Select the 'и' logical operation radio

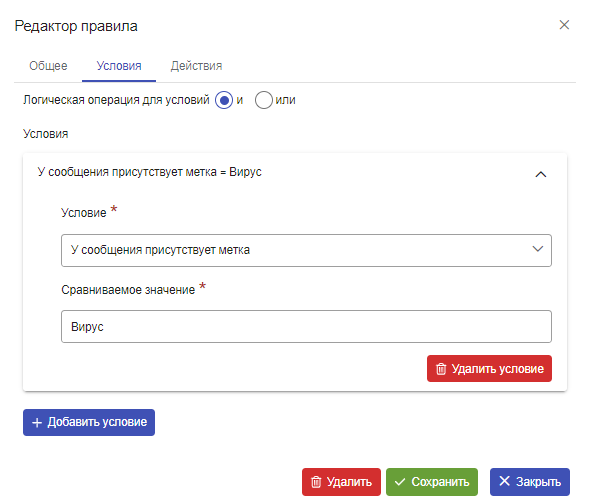click(x=224, y=100)
